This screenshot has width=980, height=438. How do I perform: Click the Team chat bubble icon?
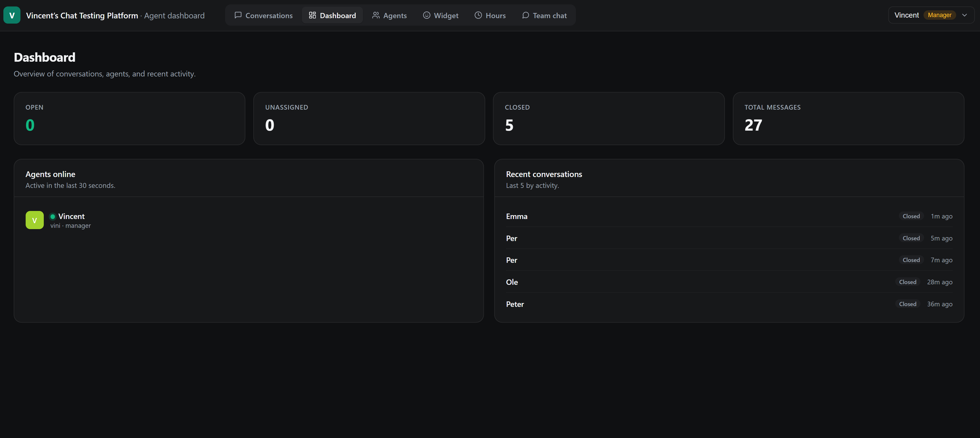[525, 15]
